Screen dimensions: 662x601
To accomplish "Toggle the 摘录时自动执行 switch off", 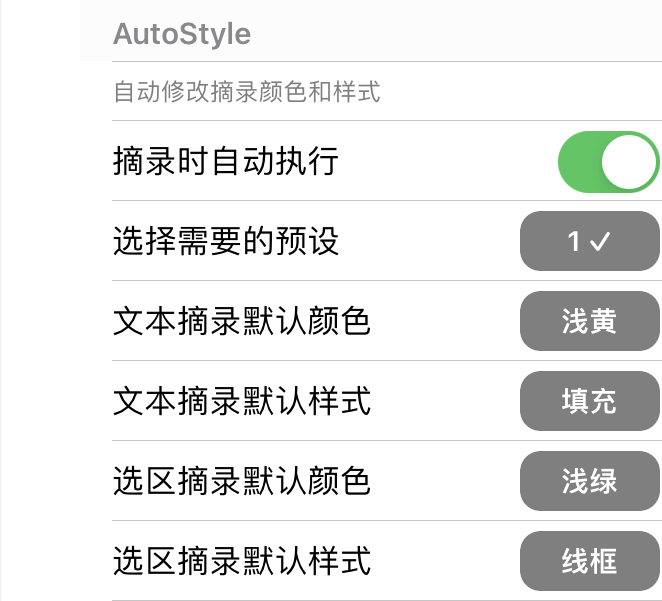I will click(x=609, y=162).
